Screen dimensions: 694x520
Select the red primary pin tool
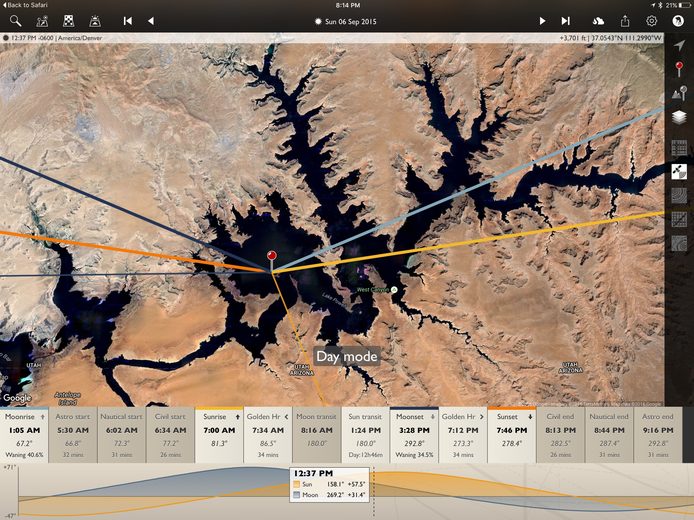click(679, 69)
